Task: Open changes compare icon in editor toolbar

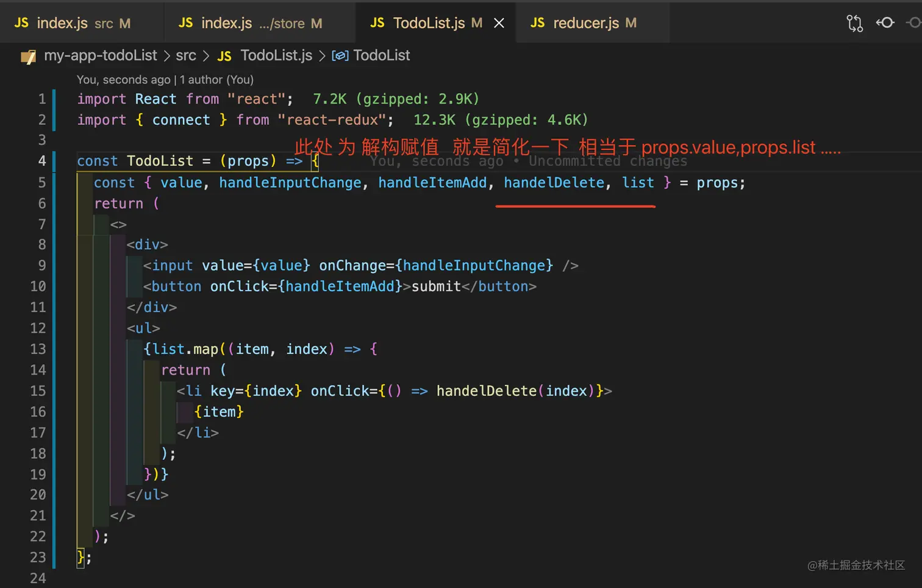Action: coord(855,23)
